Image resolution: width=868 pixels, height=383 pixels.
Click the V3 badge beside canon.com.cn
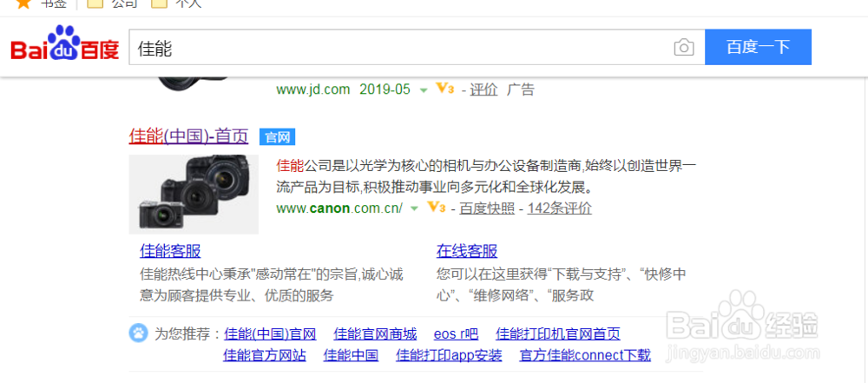point(437,208)
